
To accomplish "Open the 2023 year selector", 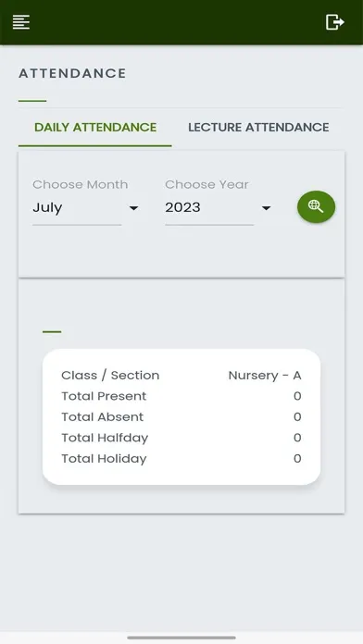I will [x=219, y=207].
